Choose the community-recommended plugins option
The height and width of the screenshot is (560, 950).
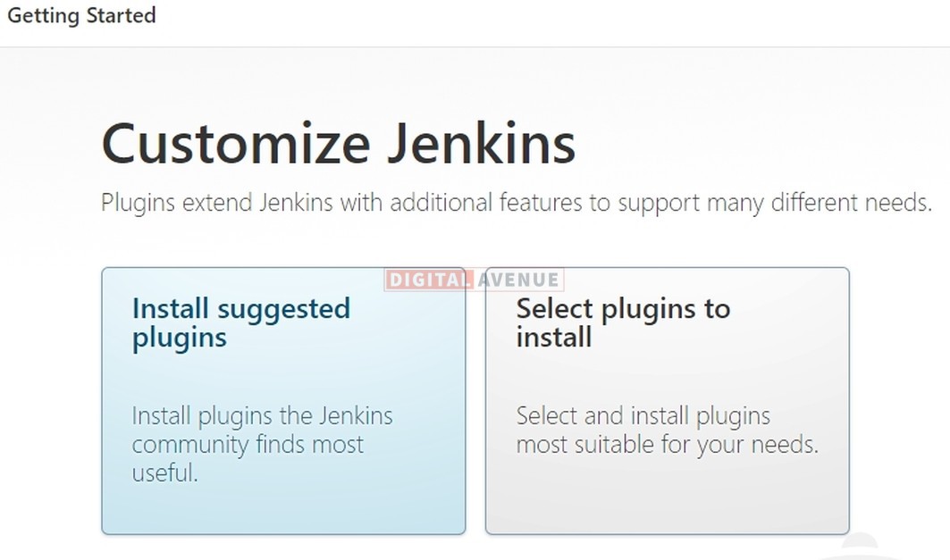click(283, 402)
